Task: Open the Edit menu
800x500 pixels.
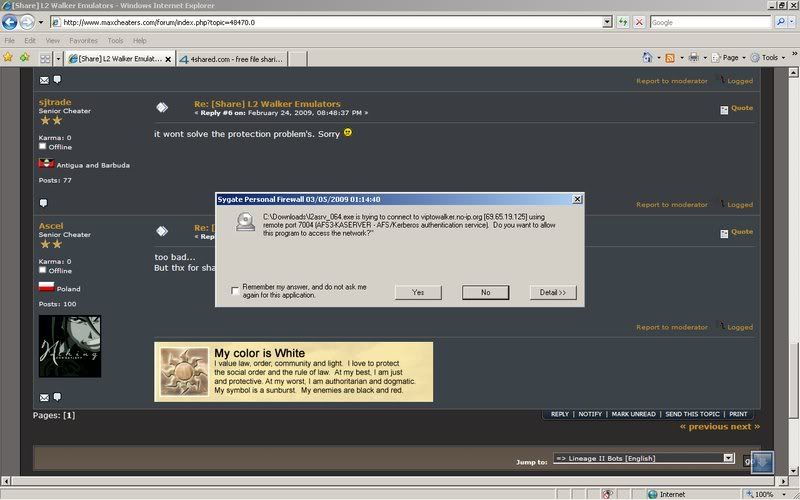Action: click(x=30, y=40)
